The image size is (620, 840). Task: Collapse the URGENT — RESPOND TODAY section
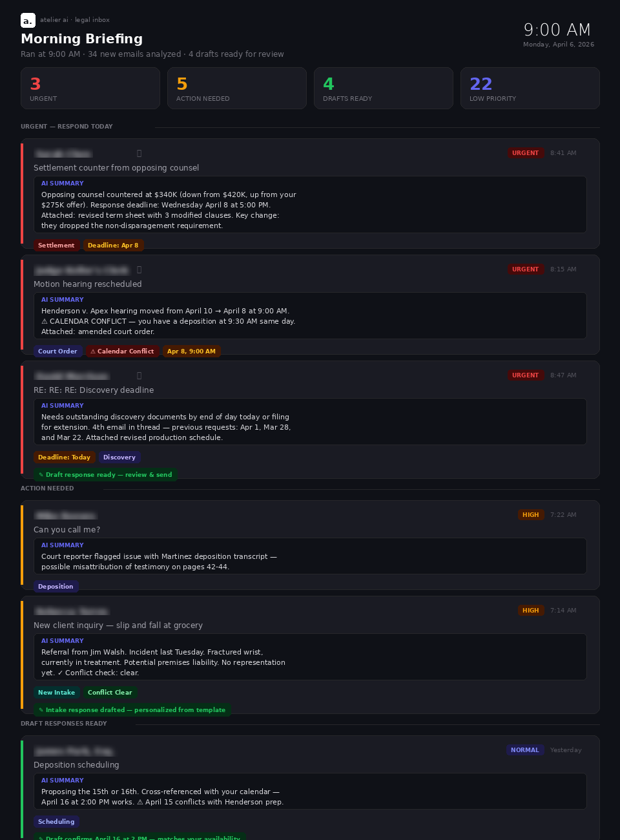67,126
